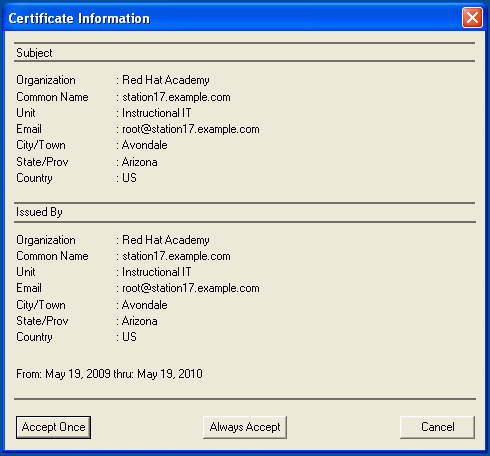Click US country value under Subject
Image resolution: width=490 pixels, height=456 pixels.
(x=129, y=178)
